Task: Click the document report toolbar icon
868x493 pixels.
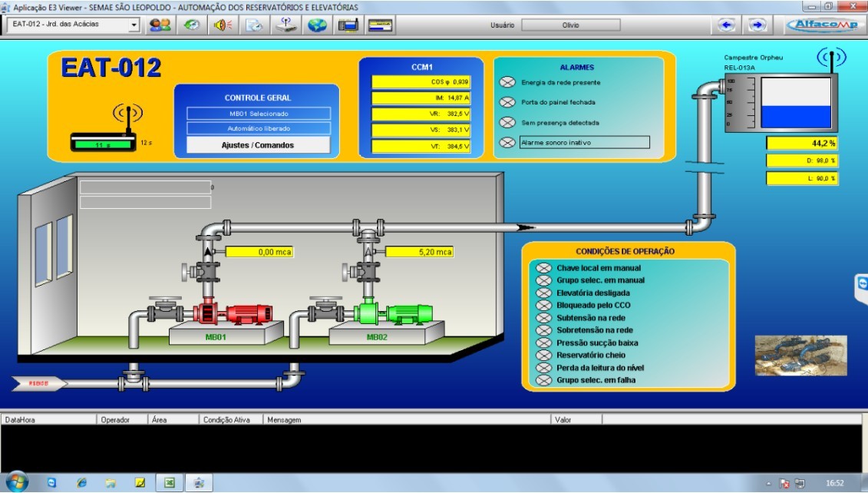Action: (254, 25)
